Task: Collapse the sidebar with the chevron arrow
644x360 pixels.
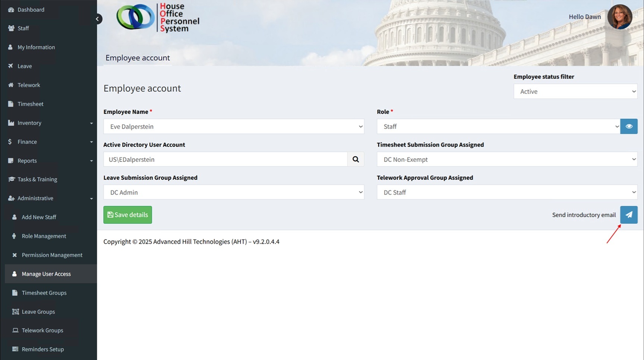Action: (x=97, y=19)
